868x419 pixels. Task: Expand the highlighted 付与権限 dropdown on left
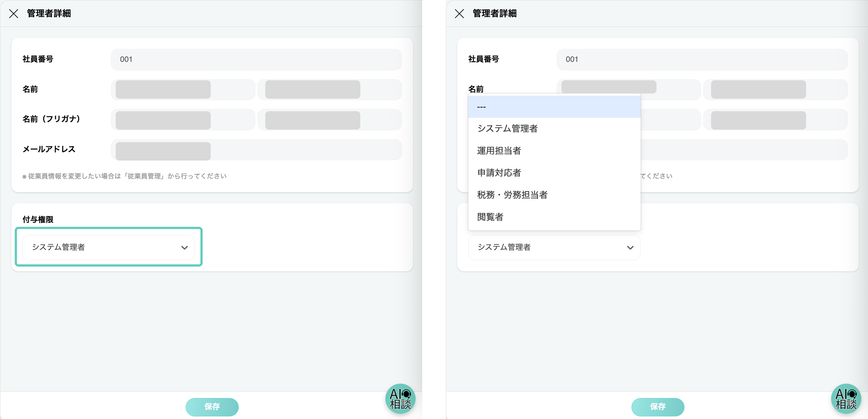pos(108,248)
